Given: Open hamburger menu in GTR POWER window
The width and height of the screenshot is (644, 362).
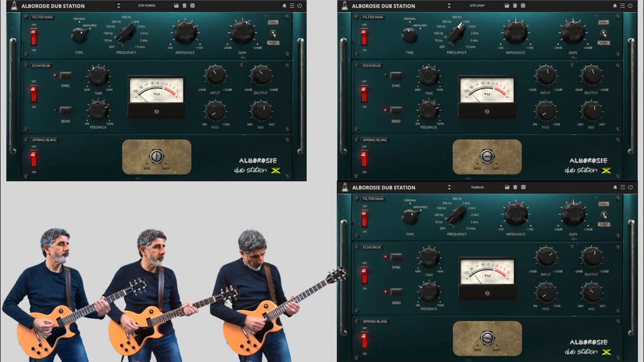Looking at the screenshot, I should click(292, 6).
